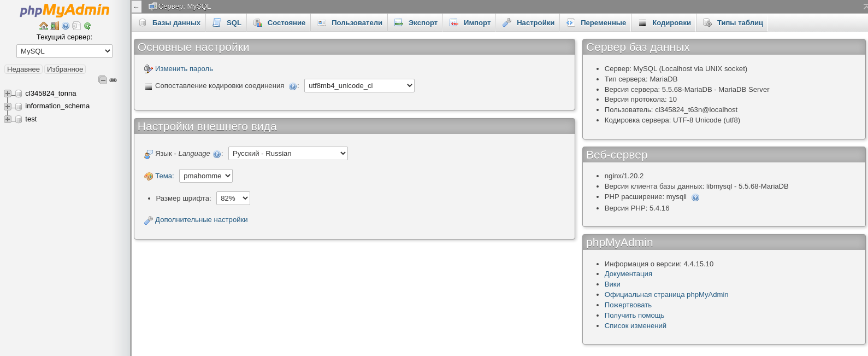Viewport: 868px width, 356px height.
Task: Click the link-with-main-panel chain icon
Action: pyautogui.click(x=113, y=80)
